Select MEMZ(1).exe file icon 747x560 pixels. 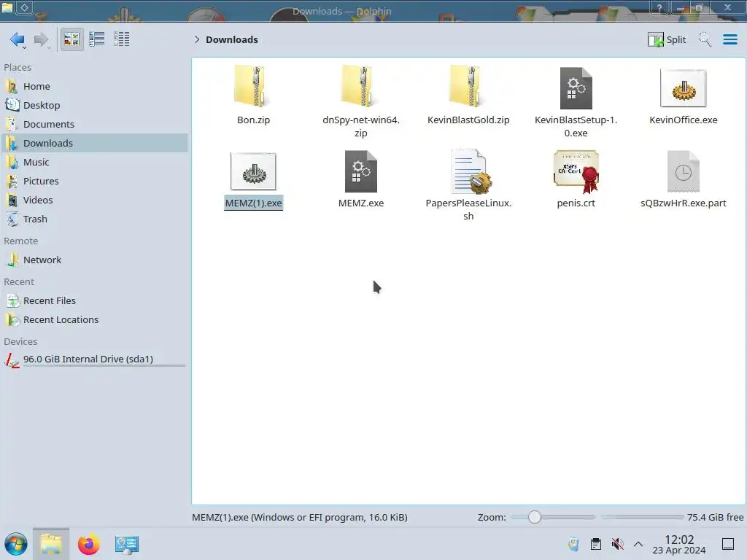[253, 171]
